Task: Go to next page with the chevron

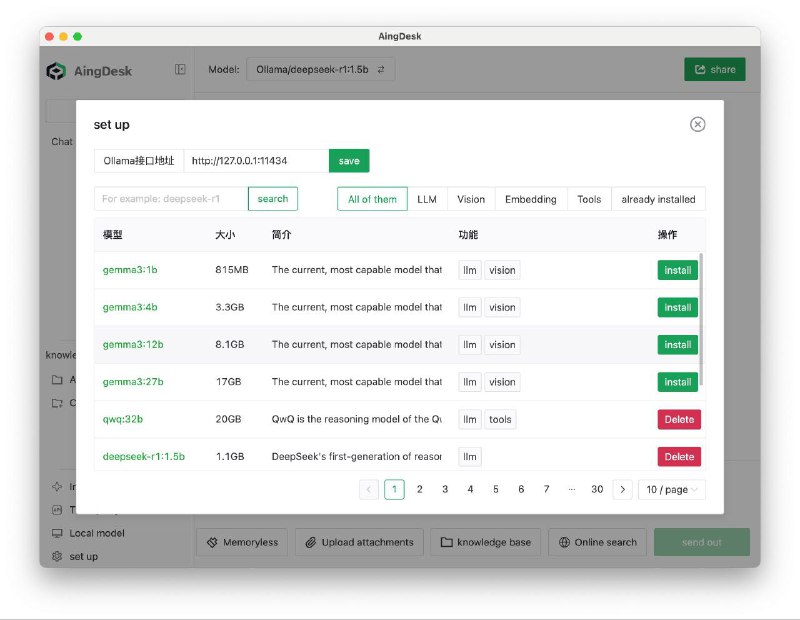Action: [x=623, y=489]
